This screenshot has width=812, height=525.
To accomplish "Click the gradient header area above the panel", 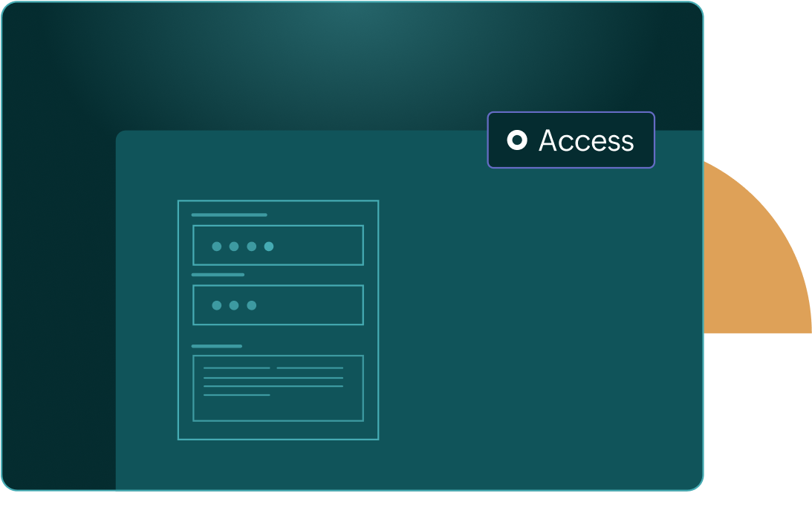I will point(352,66).
